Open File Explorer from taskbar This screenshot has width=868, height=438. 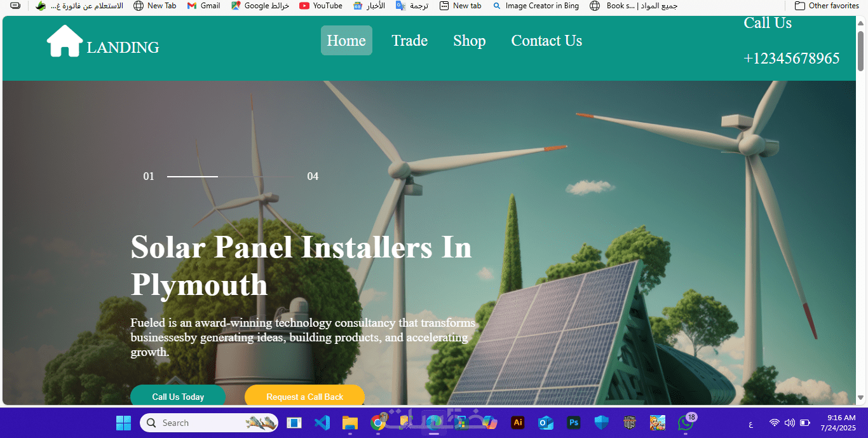point(350,423)
